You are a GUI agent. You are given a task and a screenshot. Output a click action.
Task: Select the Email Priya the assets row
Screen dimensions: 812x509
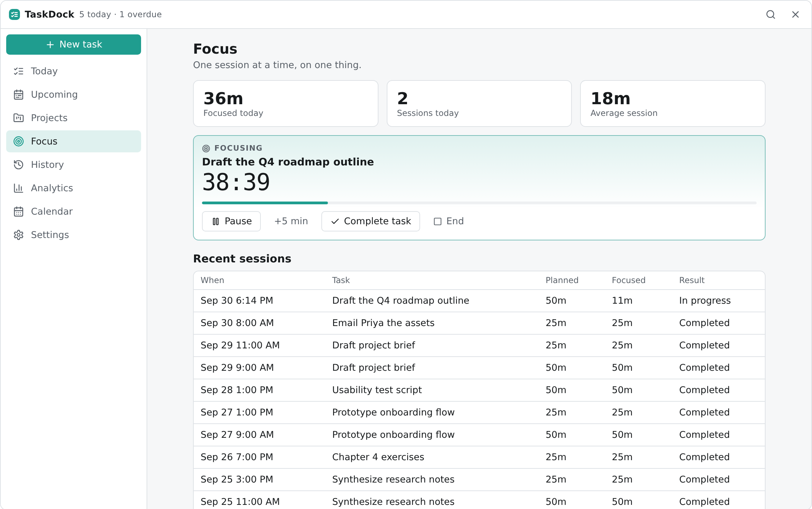[479, 323]
